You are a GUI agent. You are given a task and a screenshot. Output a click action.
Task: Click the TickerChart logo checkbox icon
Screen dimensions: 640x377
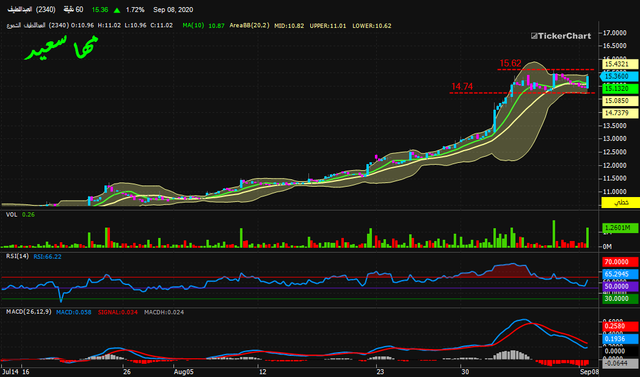[534, 36]
